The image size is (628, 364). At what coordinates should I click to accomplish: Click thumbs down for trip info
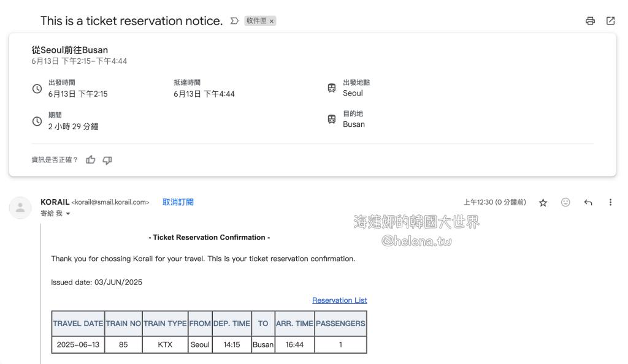107,160
